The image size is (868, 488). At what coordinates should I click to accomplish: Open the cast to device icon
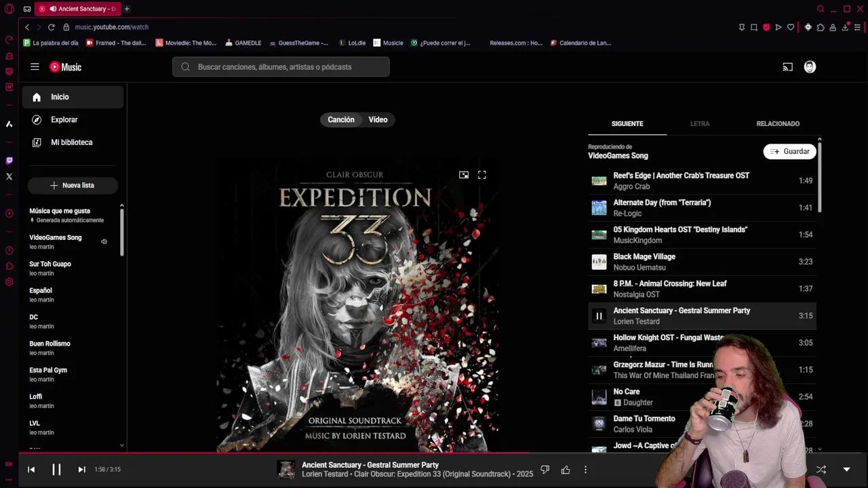pyautogui.click(x=787, y=67)
